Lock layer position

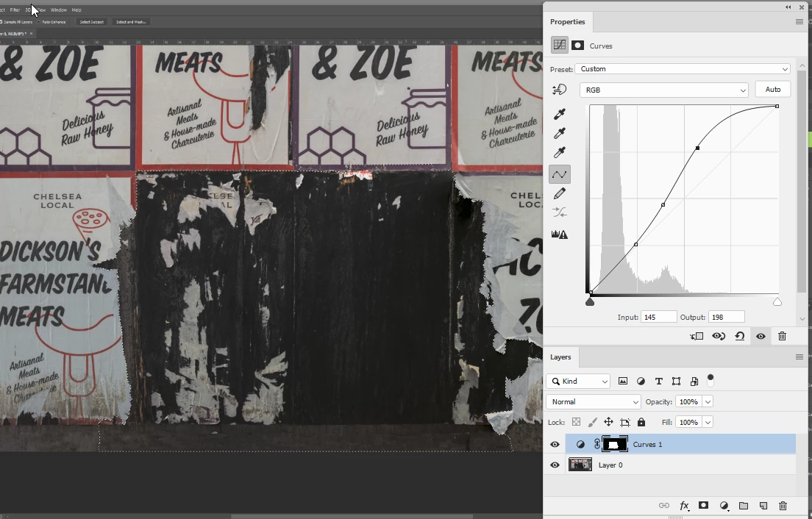(x=608, y=422)
